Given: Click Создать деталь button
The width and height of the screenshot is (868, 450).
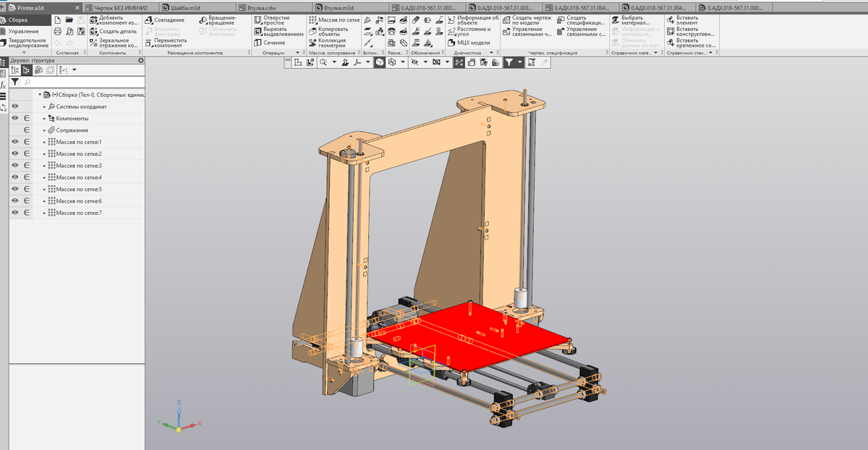Looking at the screenshot, I should tap(114, 31).
